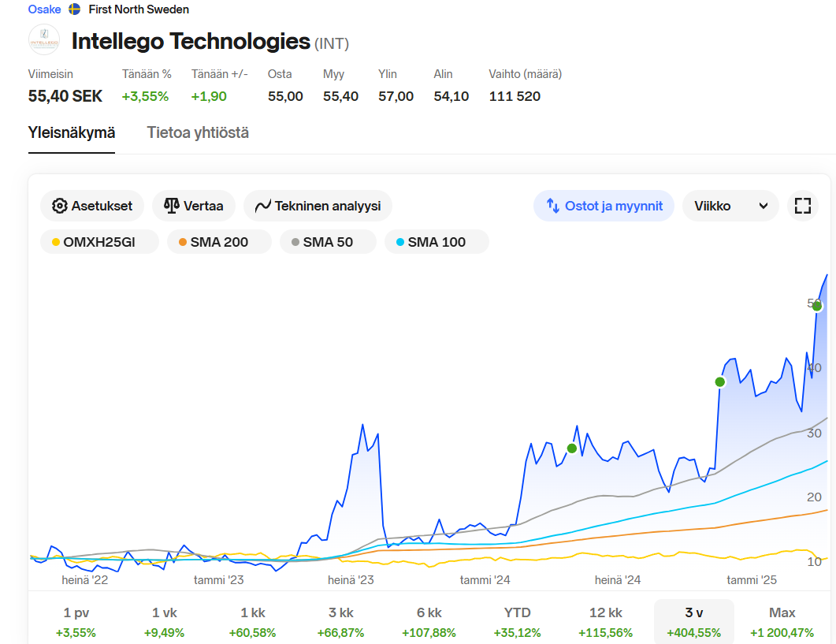The height and width of the screenshot is (644, 836).
Task: Click the green trade marker near 50
Action: 817,307
